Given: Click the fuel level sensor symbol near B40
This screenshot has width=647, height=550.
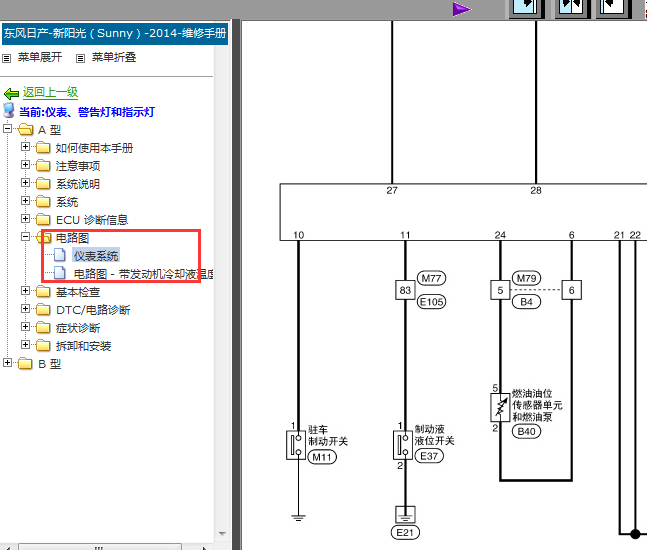Looking at the screenshot, I should [x=500, y=408].
